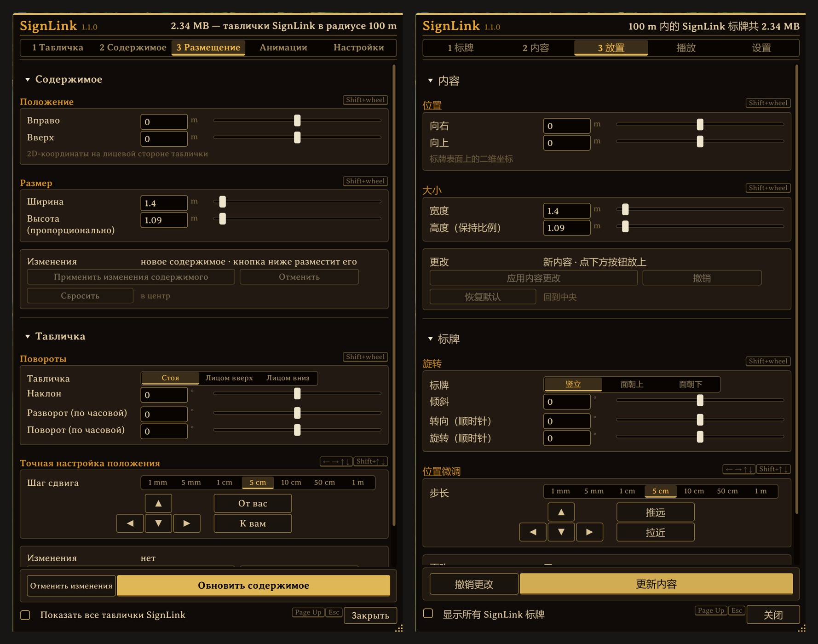818x644 pixels.
Task: Select 面朝下 orientation option
Action: (691, 384)
